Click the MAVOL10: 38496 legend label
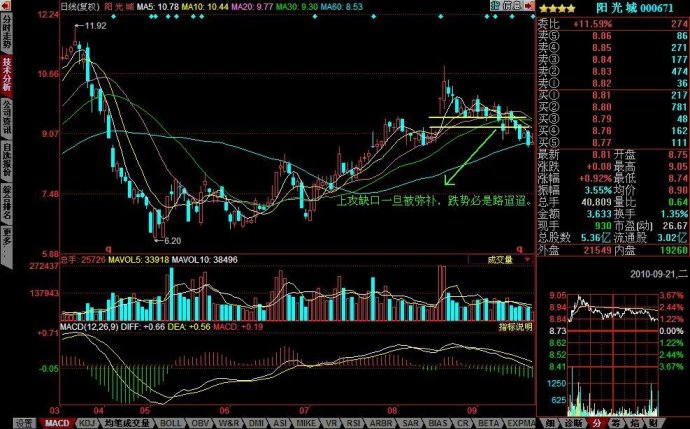The width and height of the screenshot is (690, 429). pos(205,260)
